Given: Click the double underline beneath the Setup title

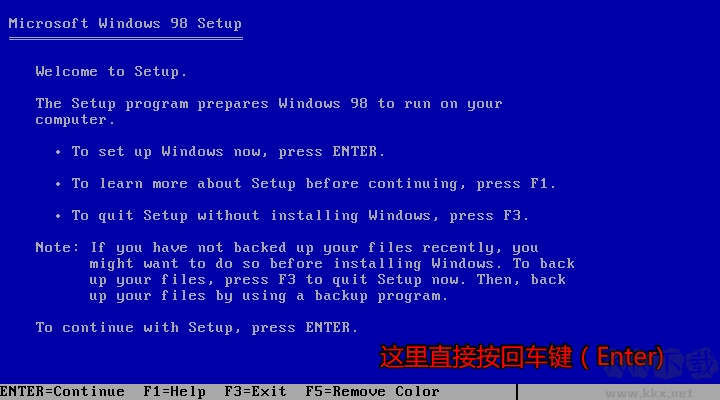Looking at the screenshot, I should (x=125, y=39).
